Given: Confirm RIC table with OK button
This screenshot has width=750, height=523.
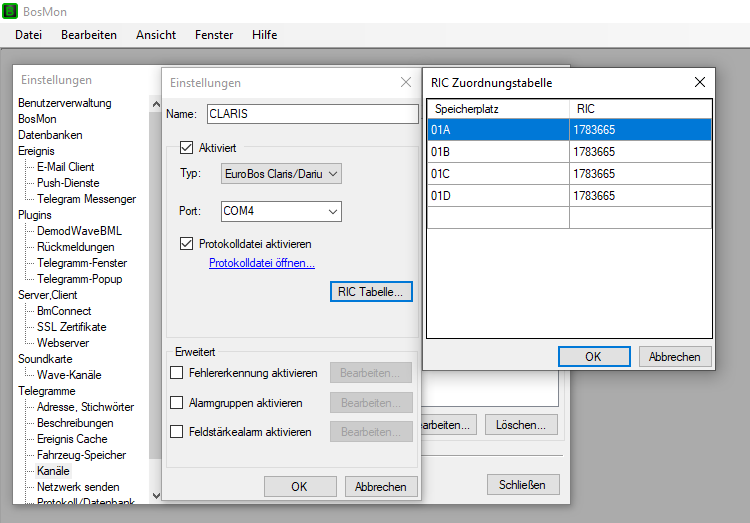Looking at the screenshot, I should (593, 357).
